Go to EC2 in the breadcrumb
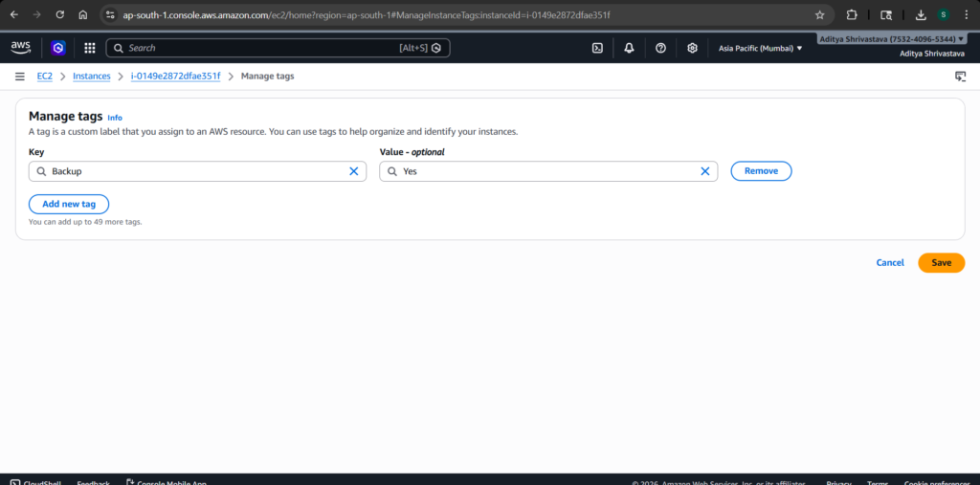 (x=45, y=77)
